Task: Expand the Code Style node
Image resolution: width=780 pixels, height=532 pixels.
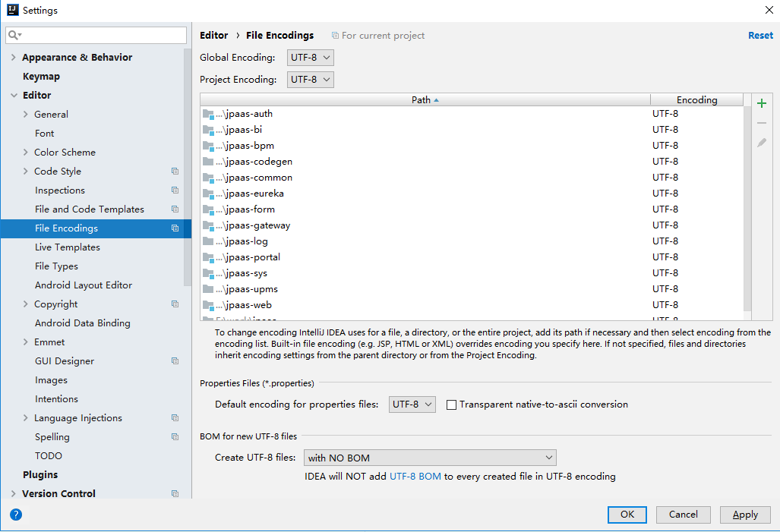Action: pyautogui.click(x=25, y=171)
